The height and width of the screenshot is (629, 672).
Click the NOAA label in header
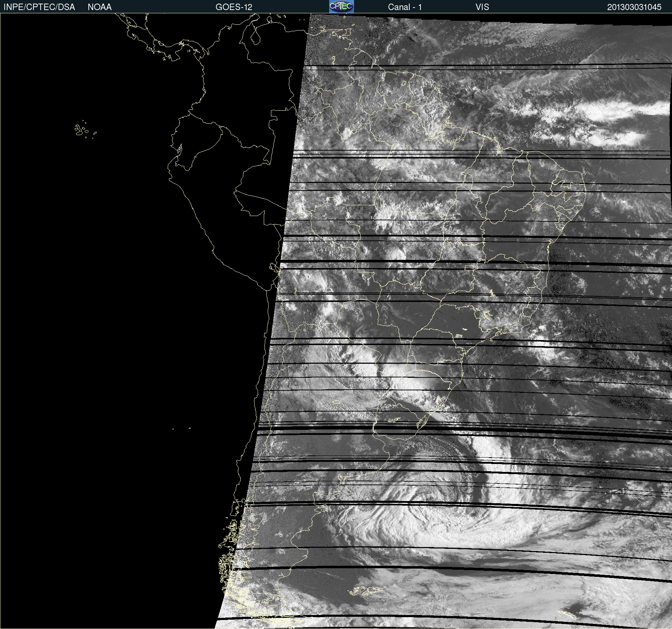point(100,7)
